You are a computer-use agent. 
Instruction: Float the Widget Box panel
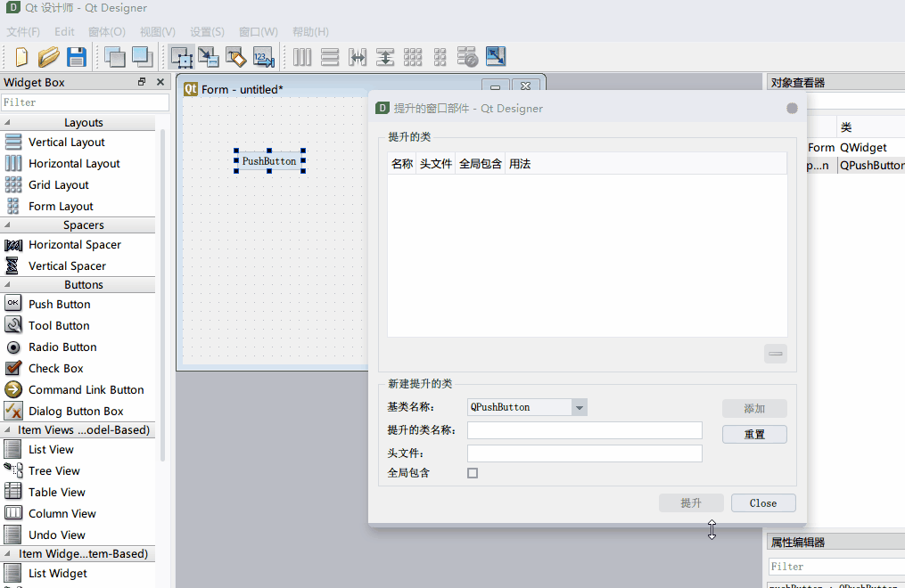(142, 82)
